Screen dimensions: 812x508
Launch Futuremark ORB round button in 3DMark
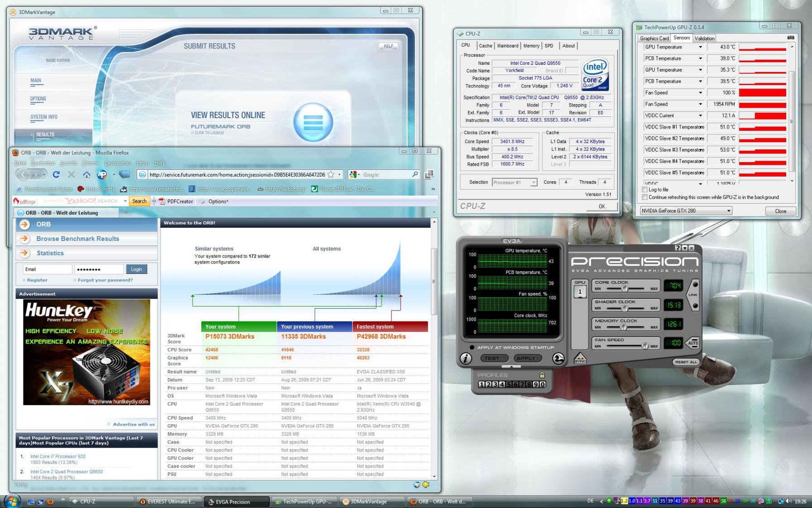[x=313, y=122]
